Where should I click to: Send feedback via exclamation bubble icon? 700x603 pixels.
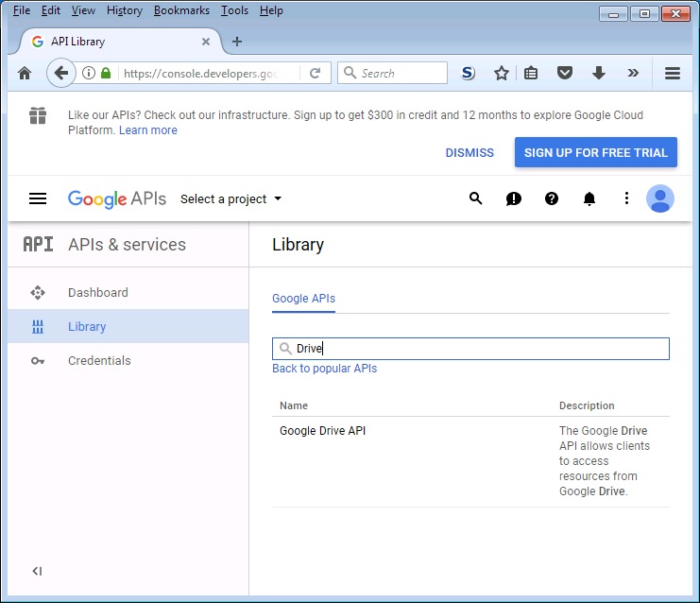tap(513, 198)
